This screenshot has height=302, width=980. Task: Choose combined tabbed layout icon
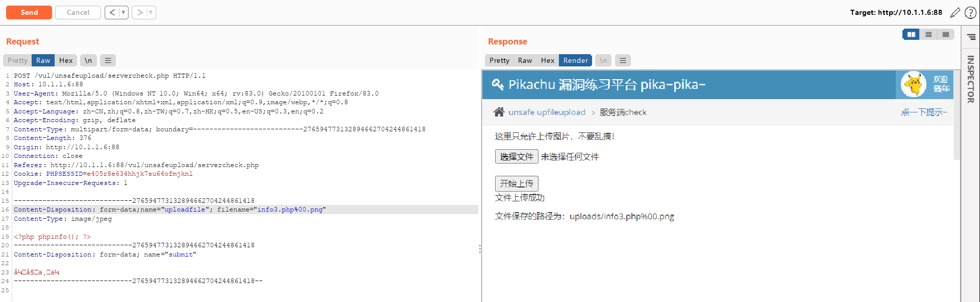(x=946, y=34)
